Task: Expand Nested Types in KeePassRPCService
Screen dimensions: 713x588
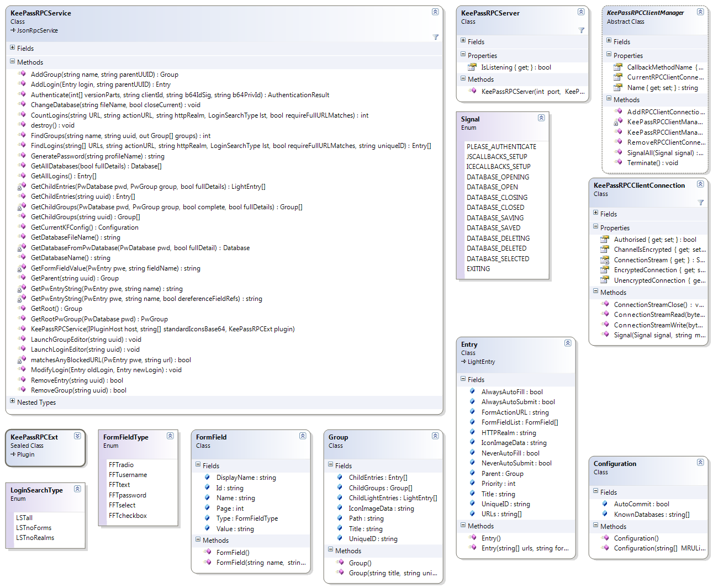Action: click(x=13, y=401)
